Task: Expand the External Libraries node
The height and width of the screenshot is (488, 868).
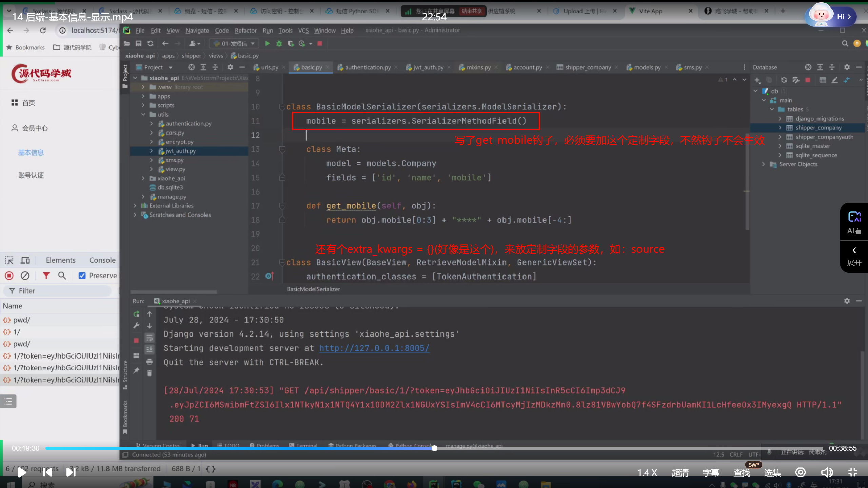Action: coord(135,206)
